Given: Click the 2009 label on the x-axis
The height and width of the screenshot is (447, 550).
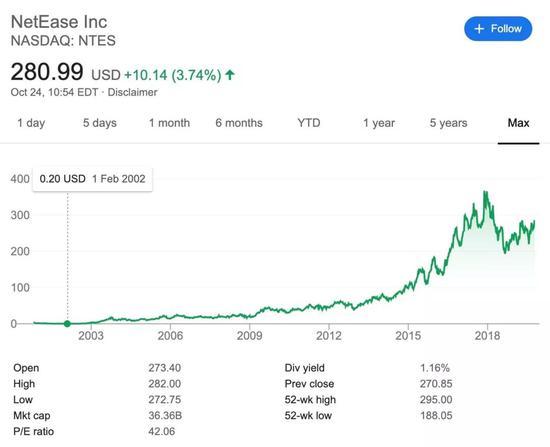Looking at the screenshot, I should coord(249,336).
